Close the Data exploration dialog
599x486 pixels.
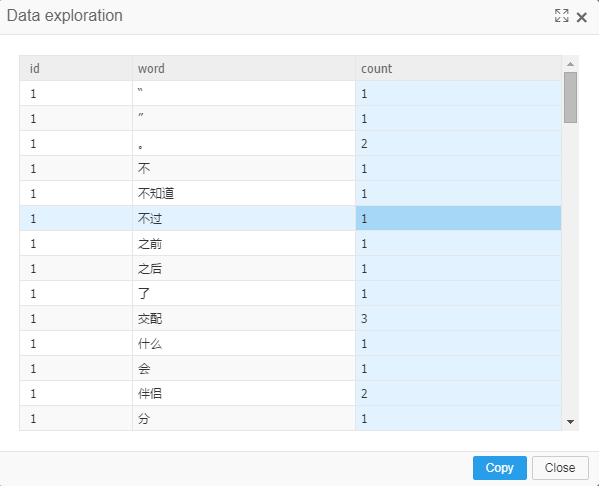coord(581,17)
